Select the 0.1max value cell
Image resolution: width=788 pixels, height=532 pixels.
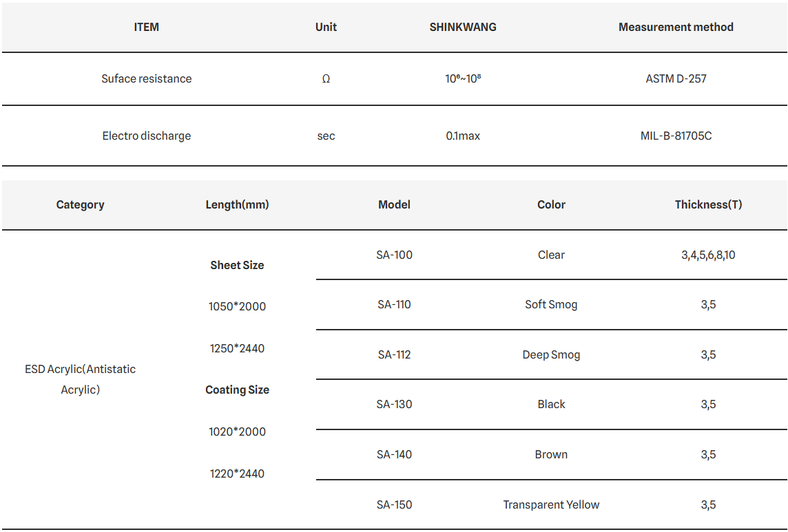(463, 136)
